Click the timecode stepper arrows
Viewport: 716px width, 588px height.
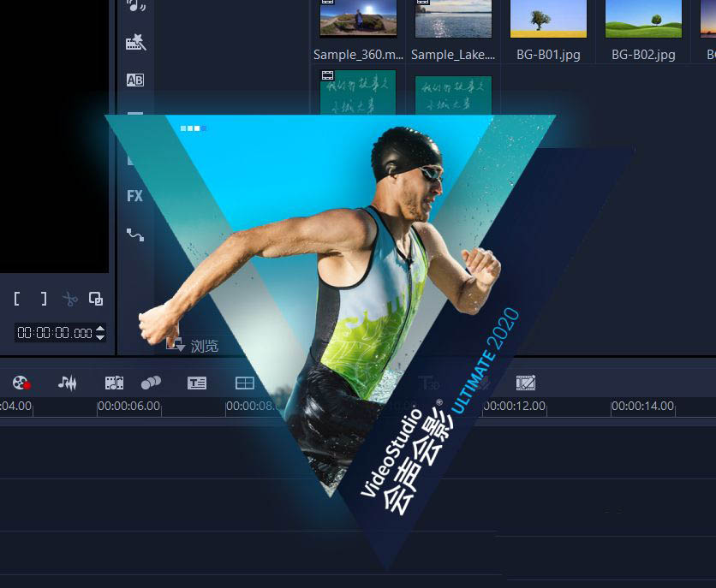click(100, 333)
